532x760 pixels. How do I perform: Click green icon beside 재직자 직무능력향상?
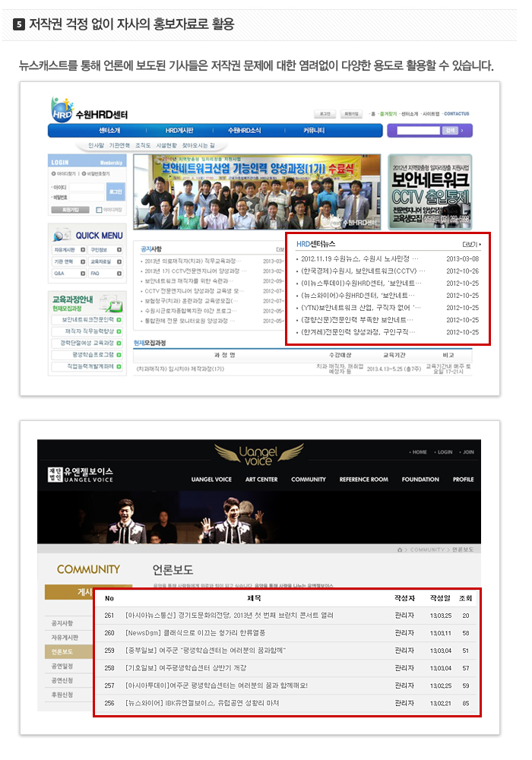point(119,331)
